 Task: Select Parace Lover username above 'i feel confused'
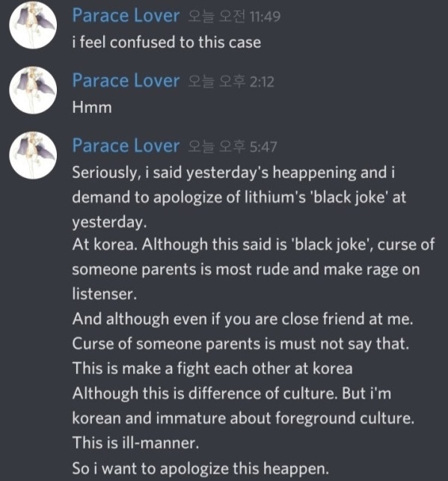point(126,16)
